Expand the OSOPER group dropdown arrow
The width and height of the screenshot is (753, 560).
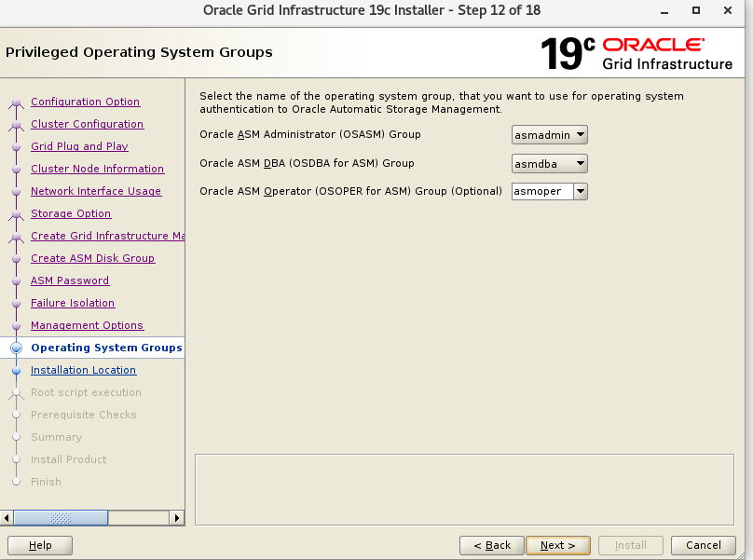[x=581, y=191]
